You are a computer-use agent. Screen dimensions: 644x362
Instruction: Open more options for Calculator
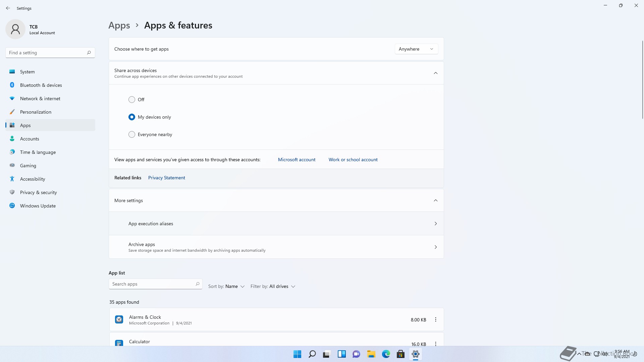point(436,344)
